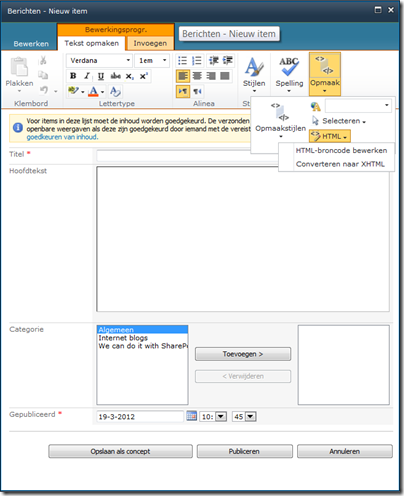
Task: Select the Tekst opmaken tab
Action: [92, 43]
